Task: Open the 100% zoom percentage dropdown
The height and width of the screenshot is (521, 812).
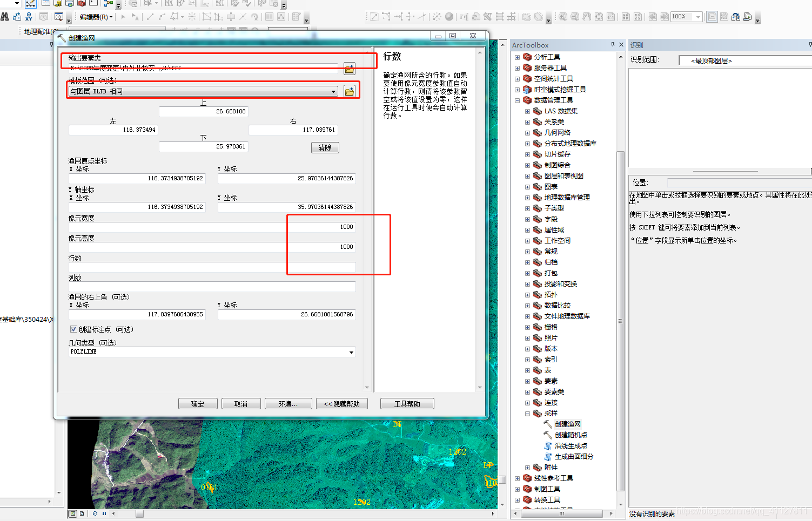Action: point(697,17)
